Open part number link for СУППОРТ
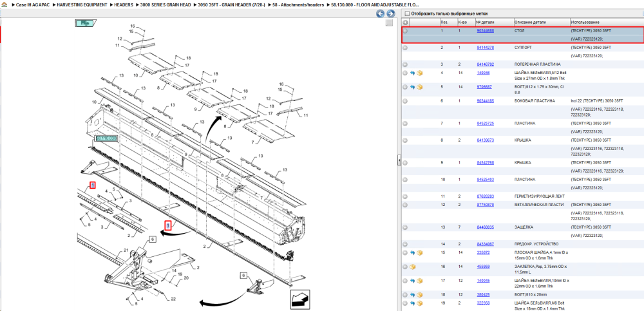The width and height of the screenshot is (644, 311). pyautogui.click(x=485, y=48)
